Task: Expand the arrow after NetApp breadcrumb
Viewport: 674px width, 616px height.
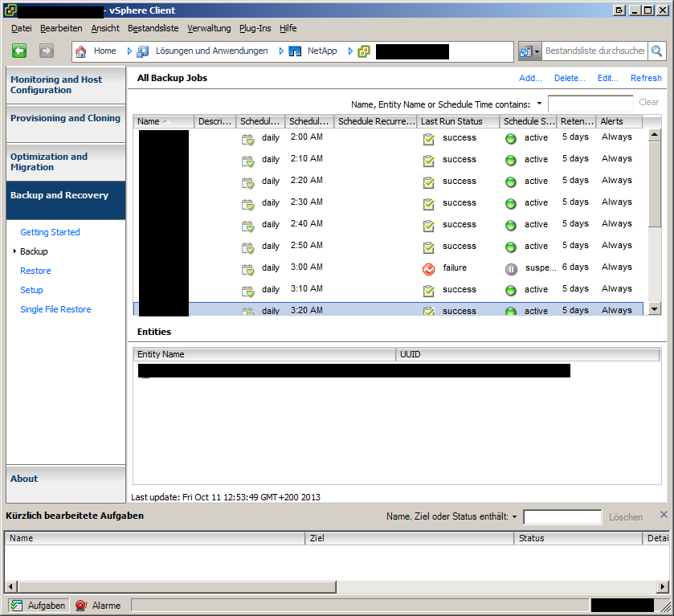Action: click(350, 51)
